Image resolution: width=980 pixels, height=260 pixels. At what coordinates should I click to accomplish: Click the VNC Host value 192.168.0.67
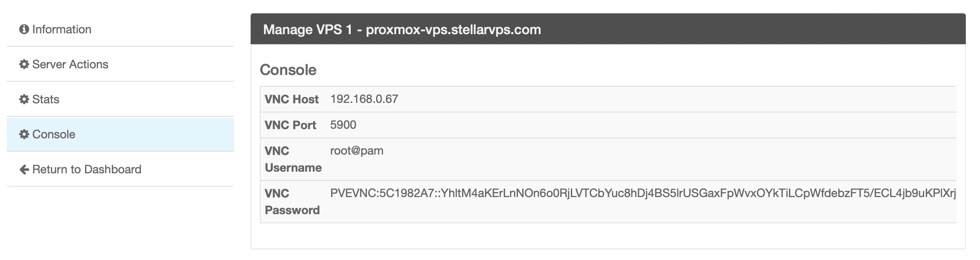coord(364,99)
